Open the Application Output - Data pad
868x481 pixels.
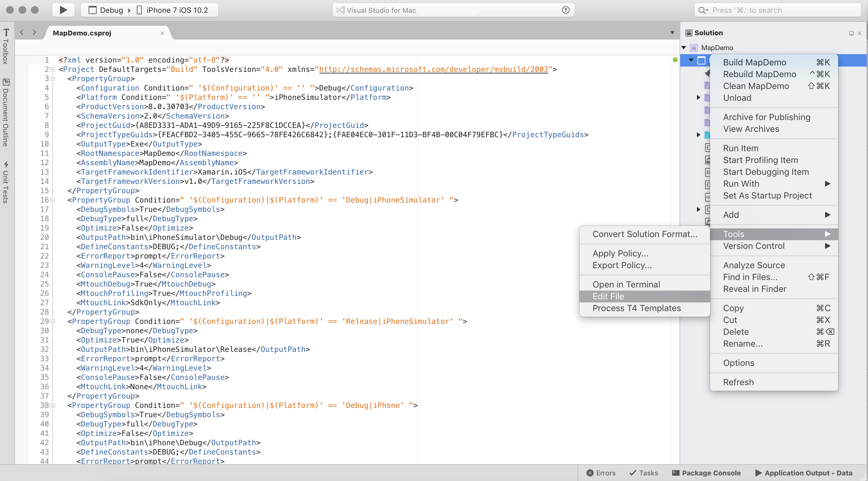pyautogui.click(x=804, y=473)
